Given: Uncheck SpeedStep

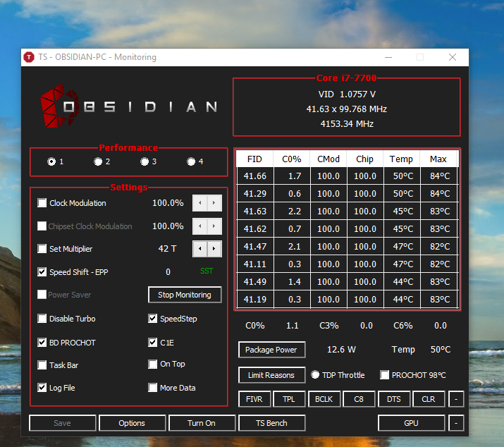Looking at the screenshot, I should pyautogui.click(x=153, y=319).
